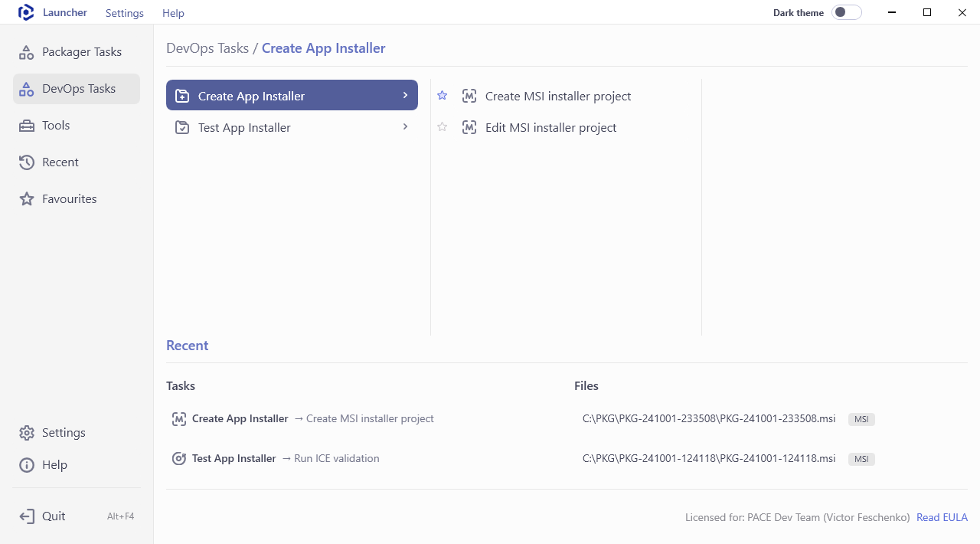This screenshot has width=980, height=544.
Task: Unfavourite Create MSI installer project star
Action: [x=442, y=96]
